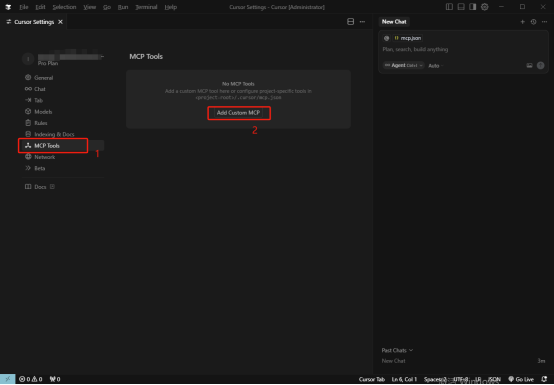Click the ports indicator in status bar

click(x=55, y=379)
